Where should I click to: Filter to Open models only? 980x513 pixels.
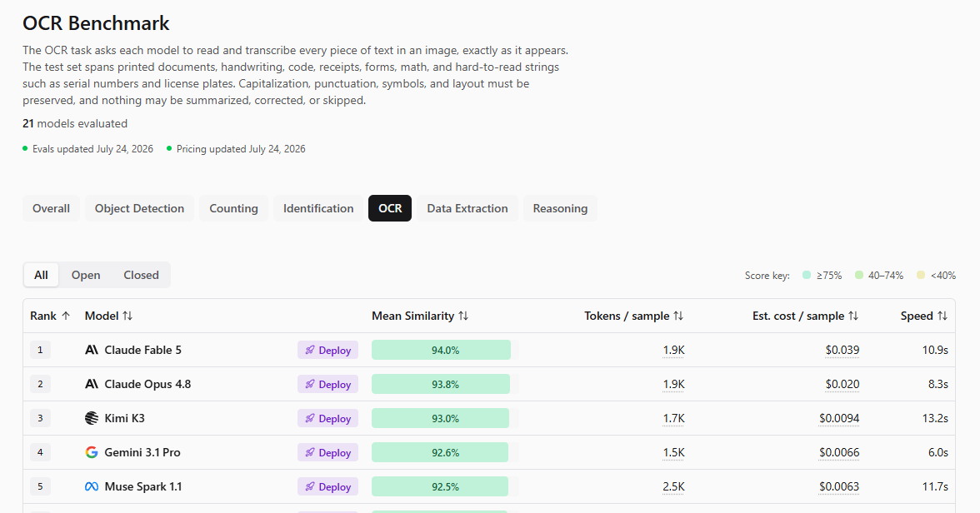(86, 275)
